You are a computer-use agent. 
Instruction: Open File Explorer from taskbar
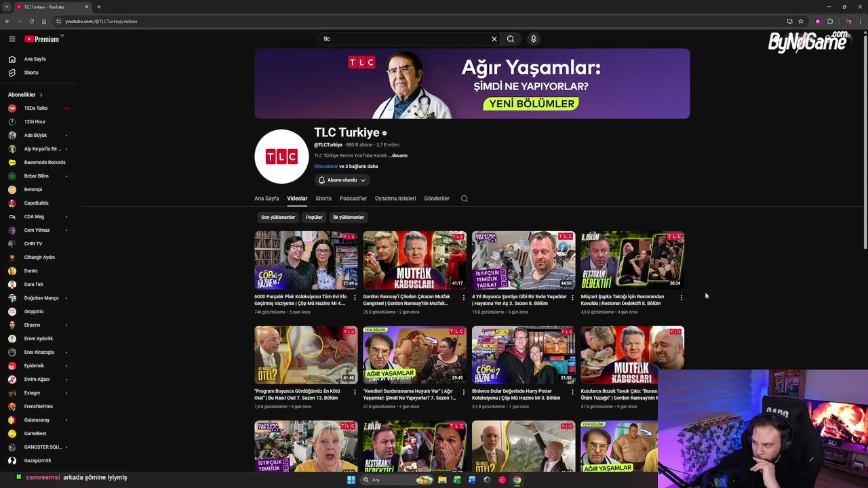tap(442, 480)
